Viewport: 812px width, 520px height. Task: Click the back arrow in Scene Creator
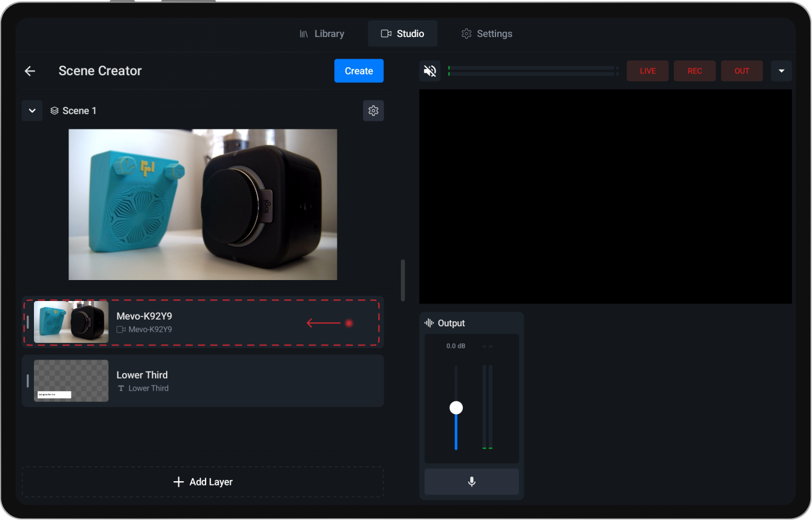click(x=30, y=70)
